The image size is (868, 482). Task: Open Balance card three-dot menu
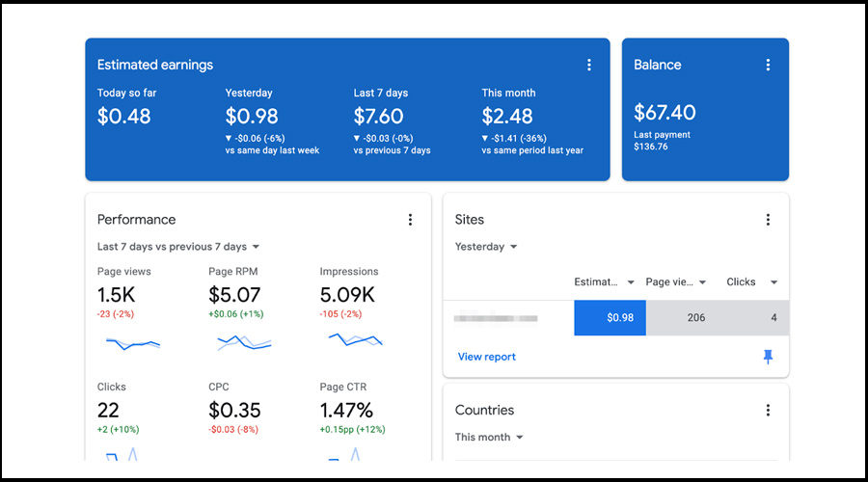coord(768,66)
